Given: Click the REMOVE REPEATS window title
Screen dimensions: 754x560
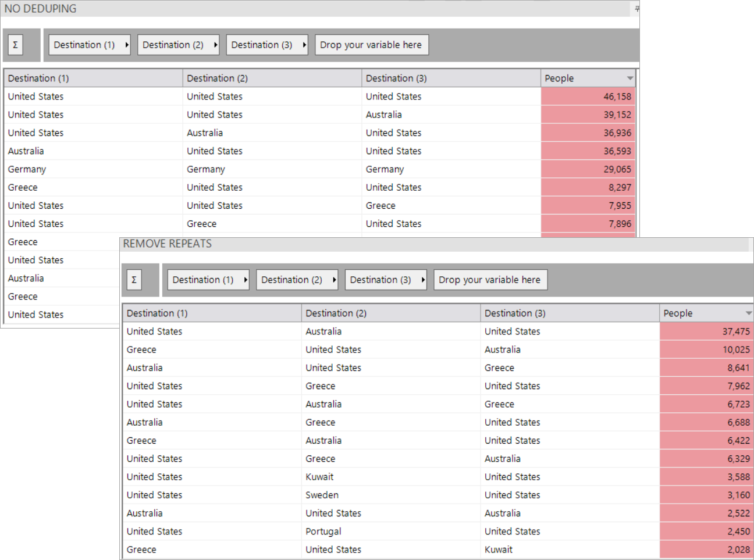Looking at the screenshot, I should click(168, 244).
